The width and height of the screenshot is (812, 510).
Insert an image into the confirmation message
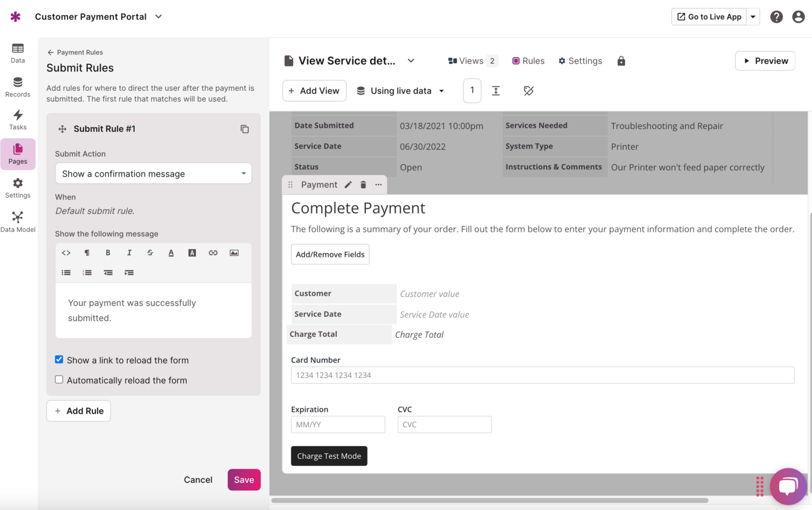(x=234, y=253)
